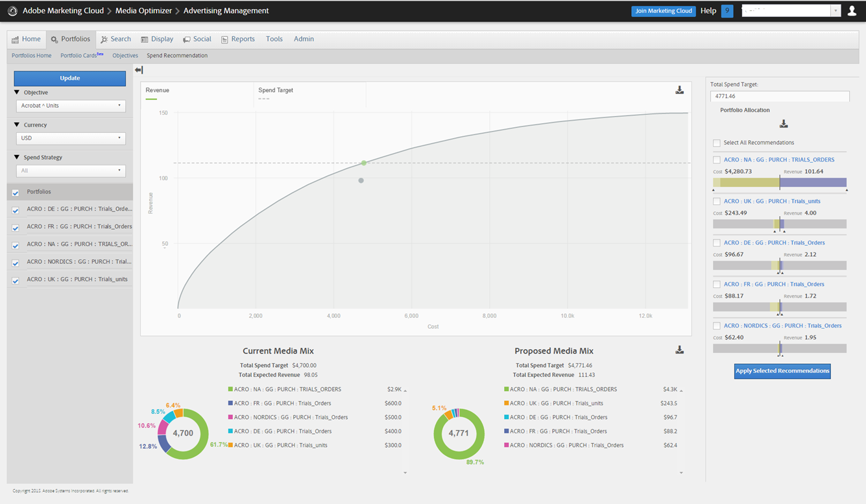Screen dimensions: 866x504
Task: Click Apply Selected Recommendations button
Action: (782, 371)
